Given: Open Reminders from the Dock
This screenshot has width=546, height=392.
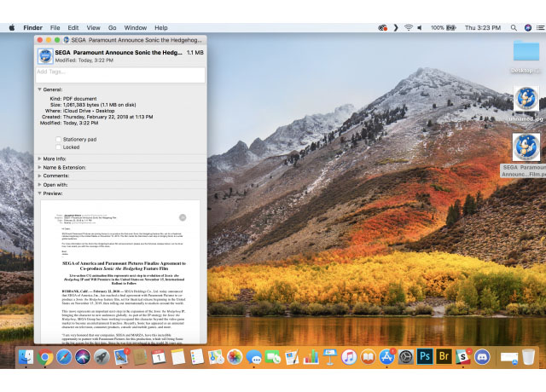Looking at the screenshot, I should [197, 357].
